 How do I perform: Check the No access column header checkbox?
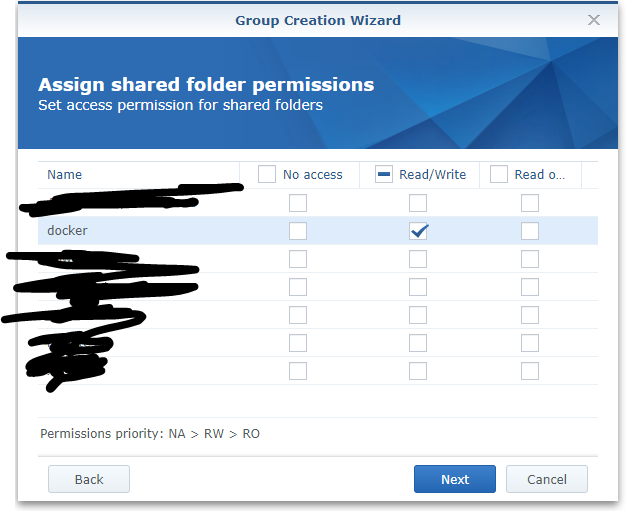(267, 174)
